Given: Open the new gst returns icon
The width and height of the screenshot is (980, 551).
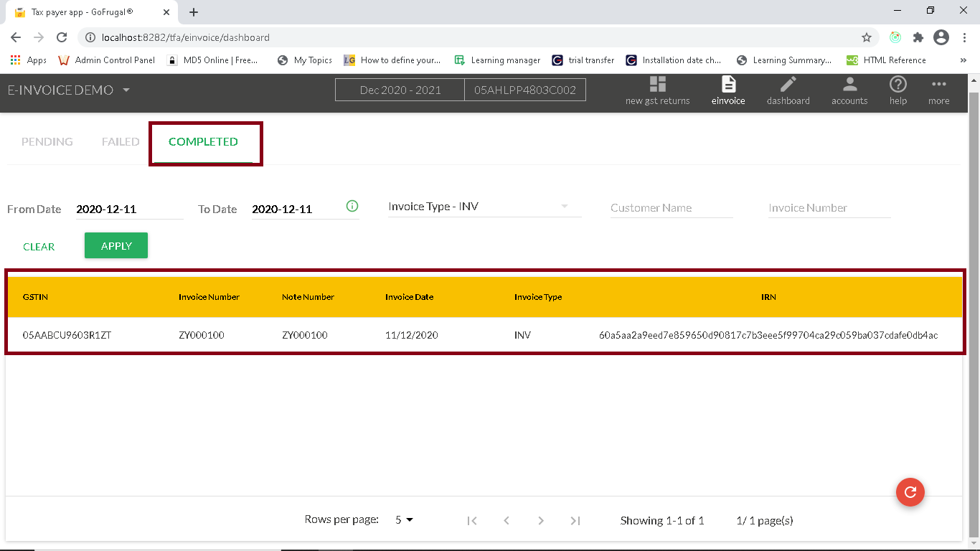Looking at the screenshot, I should pyautogui.click(x=657, y=85).
